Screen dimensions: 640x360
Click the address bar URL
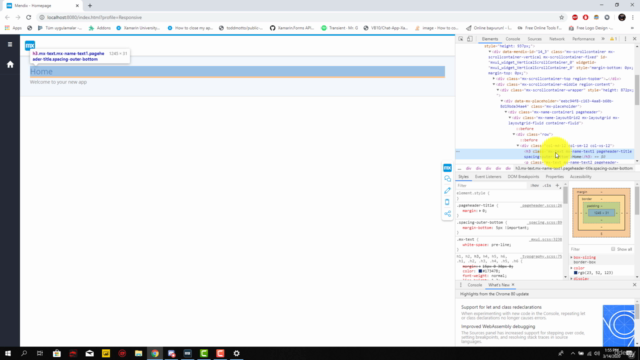94,17
